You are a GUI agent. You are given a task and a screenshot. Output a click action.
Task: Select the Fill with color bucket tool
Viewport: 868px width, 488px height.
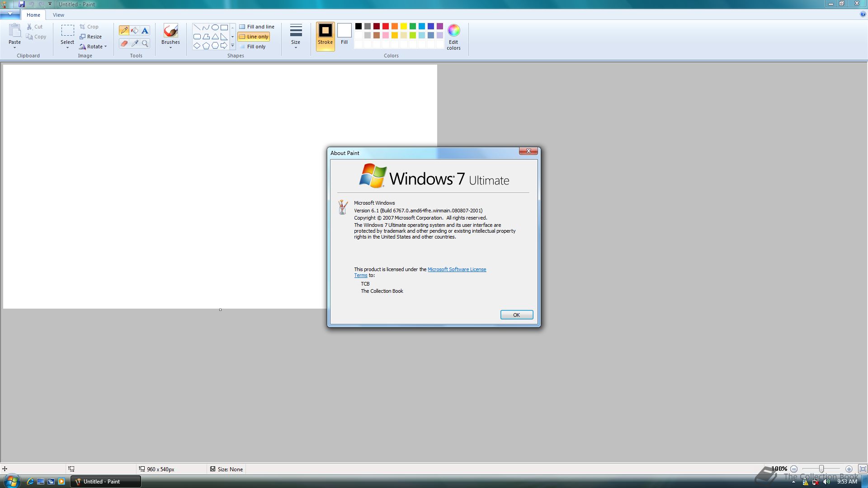coord(134,30)
